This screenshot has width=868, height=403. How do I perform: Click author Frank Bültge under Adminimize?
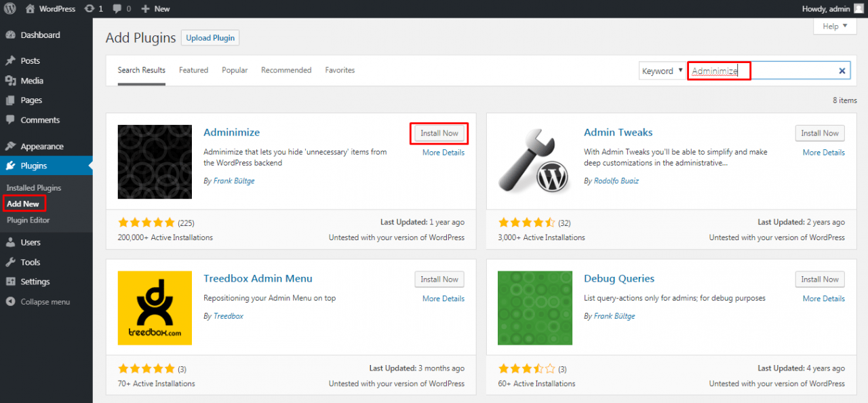coord(234,181)
